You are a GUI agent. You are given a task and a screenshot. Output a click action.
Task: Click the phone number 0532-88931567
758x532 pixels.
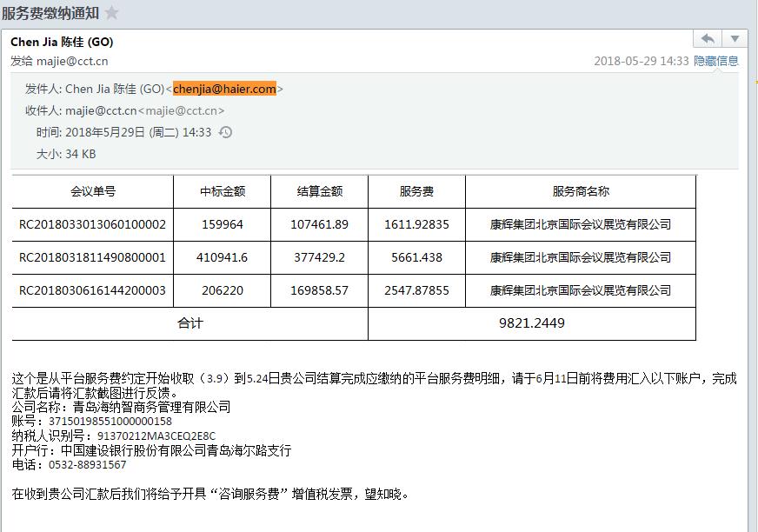click(88, 465)
